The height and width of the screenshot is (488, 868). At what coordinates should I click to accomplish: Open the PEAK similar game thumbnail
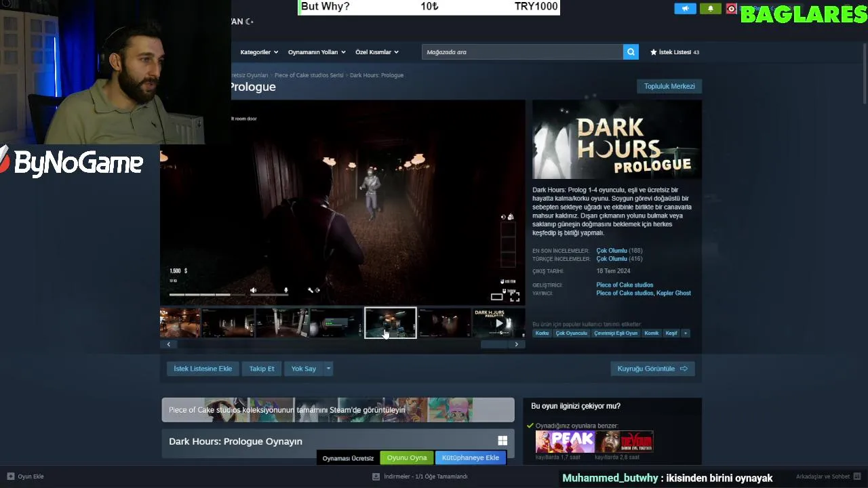pos(564,442)
